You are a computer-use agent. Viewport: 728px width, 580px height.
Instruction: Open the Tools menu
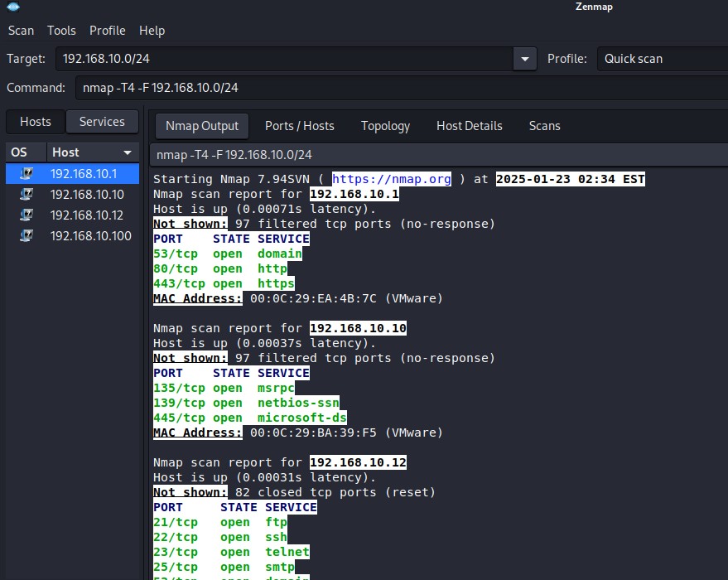[x=61, y=31]
